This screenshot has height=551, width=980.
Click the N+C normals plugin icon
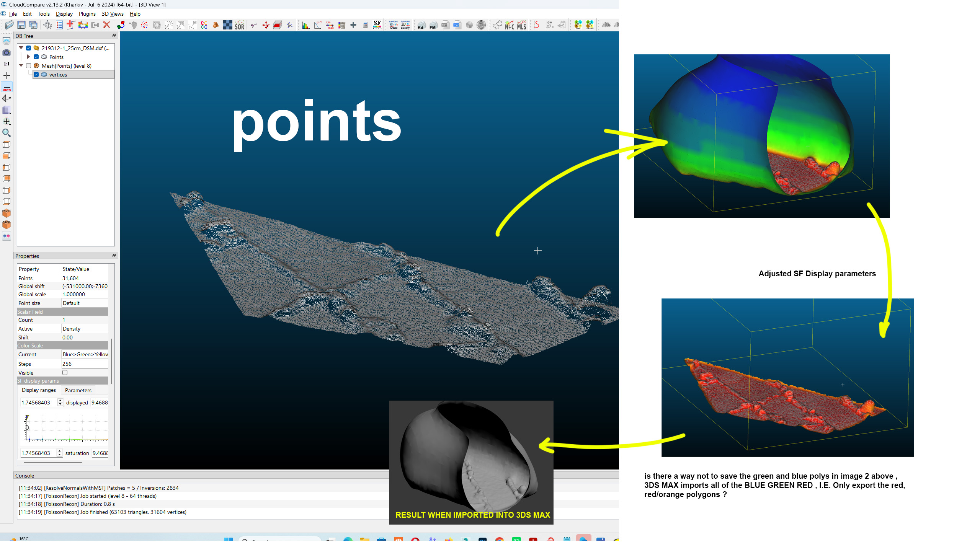510,25
